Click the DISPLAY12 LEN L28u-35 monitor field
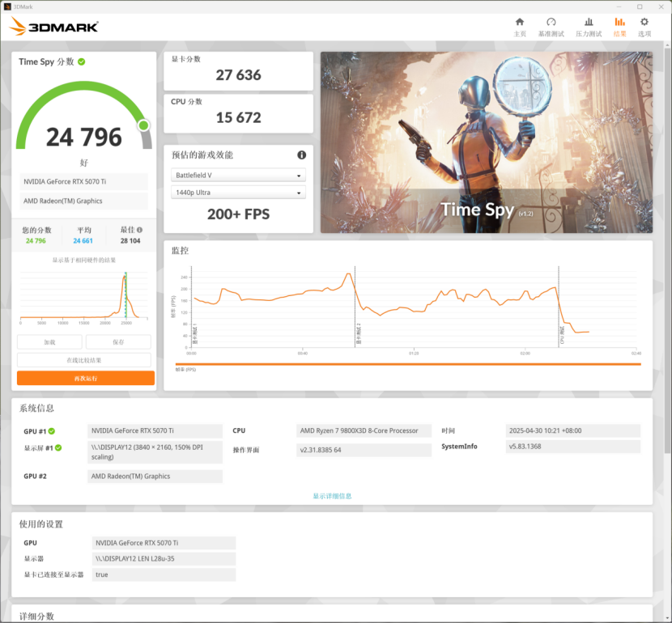The height and width of the screenshot is (623, 672). coord(164,559)
